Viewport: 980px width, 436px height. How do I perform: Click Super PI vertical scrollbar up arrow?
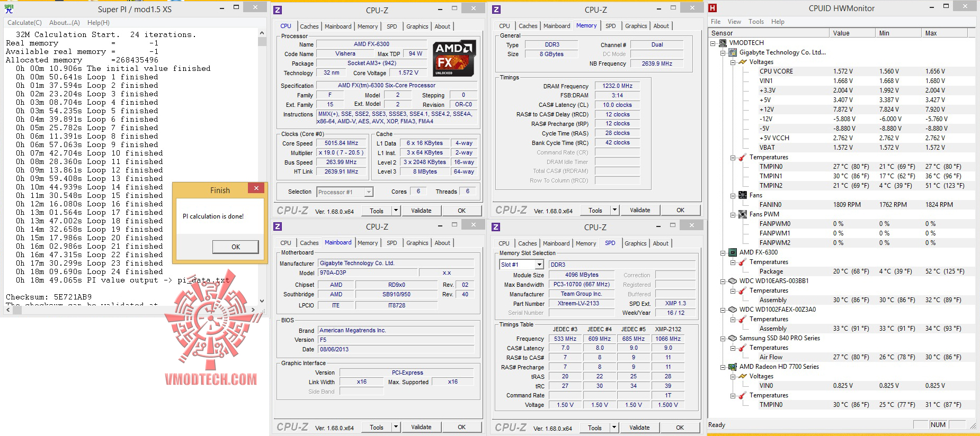(x=262, y=32)
